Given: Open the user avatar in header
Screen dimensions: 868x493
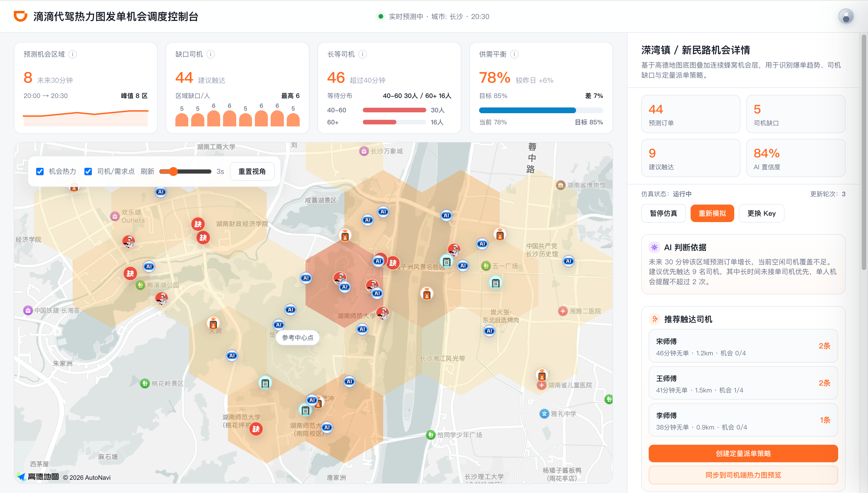Looking at the screenshot, I should click(846, 16).
